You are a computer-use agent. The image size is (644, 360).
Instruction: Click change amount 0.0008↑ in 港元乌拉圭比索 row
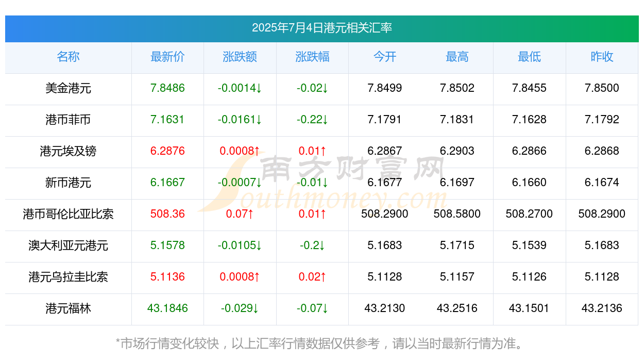240,277
